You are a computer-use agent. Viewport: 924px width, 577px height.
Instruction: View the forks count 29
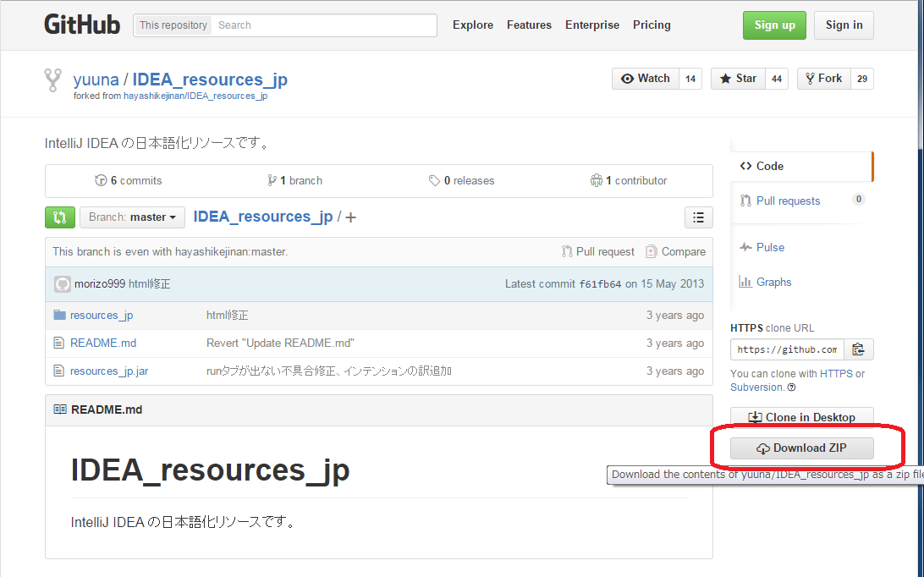pyautogui.click(x=862, y=79)
